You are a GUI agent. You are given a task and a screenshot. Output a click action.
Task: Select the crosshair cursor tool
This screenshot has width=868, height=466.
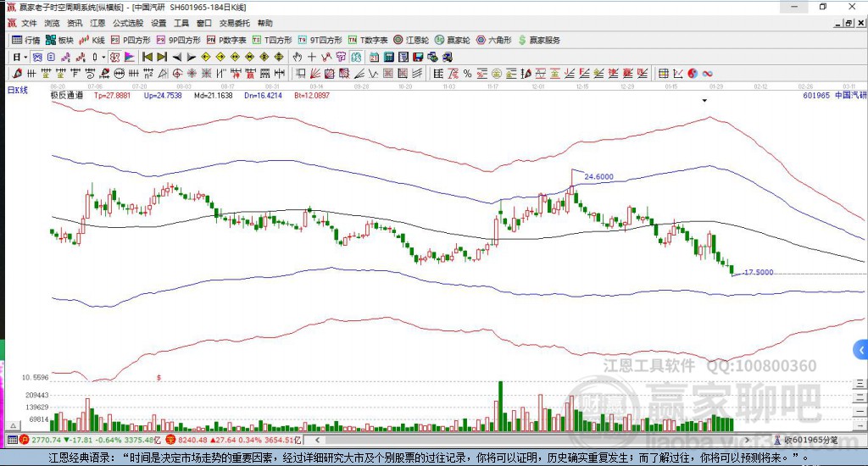(312, 57)
